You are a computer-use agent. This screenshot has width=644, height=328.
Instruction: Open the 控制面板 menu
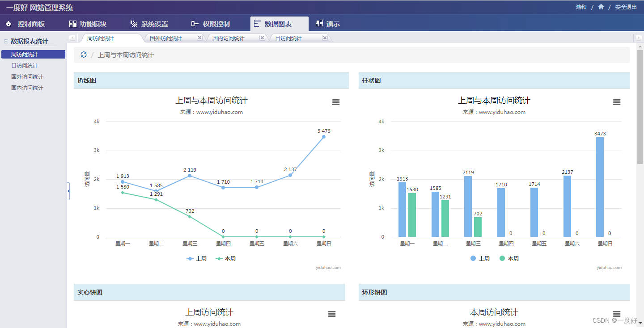[25, 24]
